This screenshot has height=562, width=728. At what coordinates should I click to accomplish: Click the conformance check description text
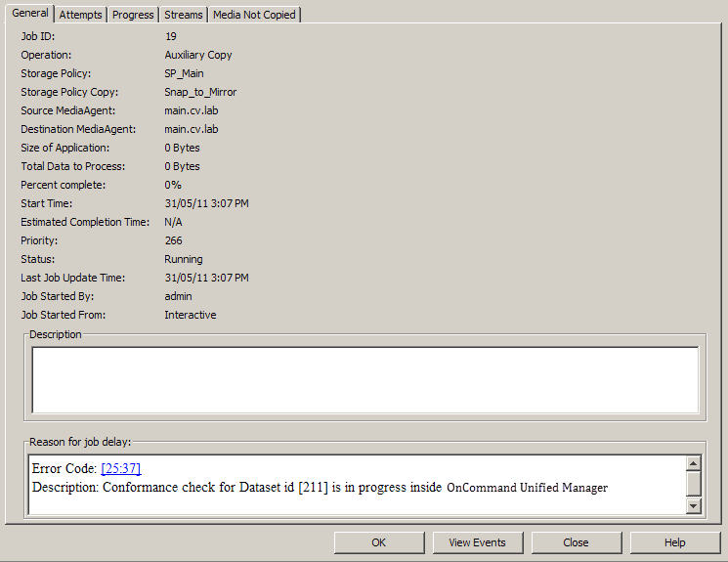[320, 487]
